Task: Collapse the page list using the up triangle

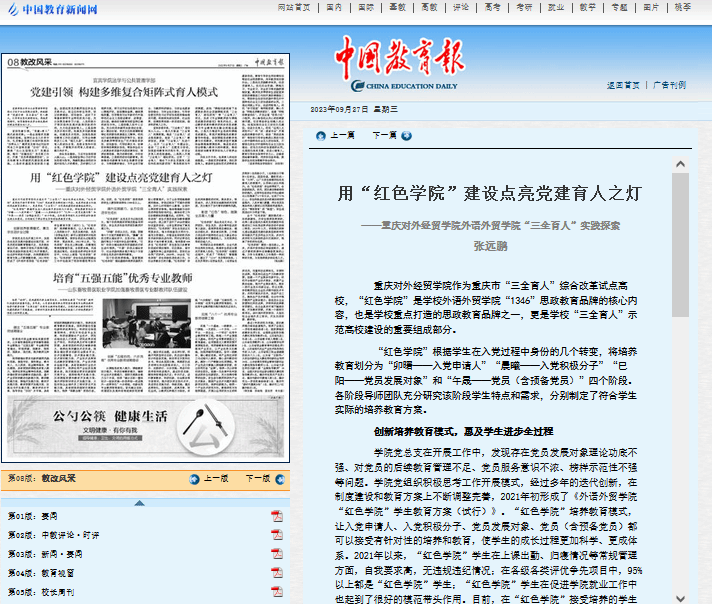Action: tap(140, 502)
